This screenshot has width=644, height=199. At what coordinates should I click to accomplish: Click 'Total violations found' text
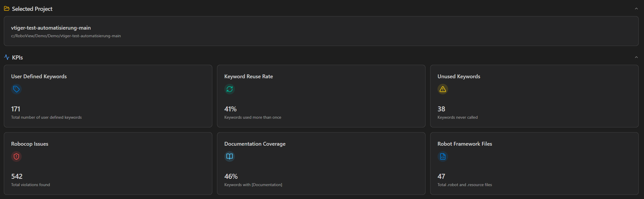[x=30, y=185]
